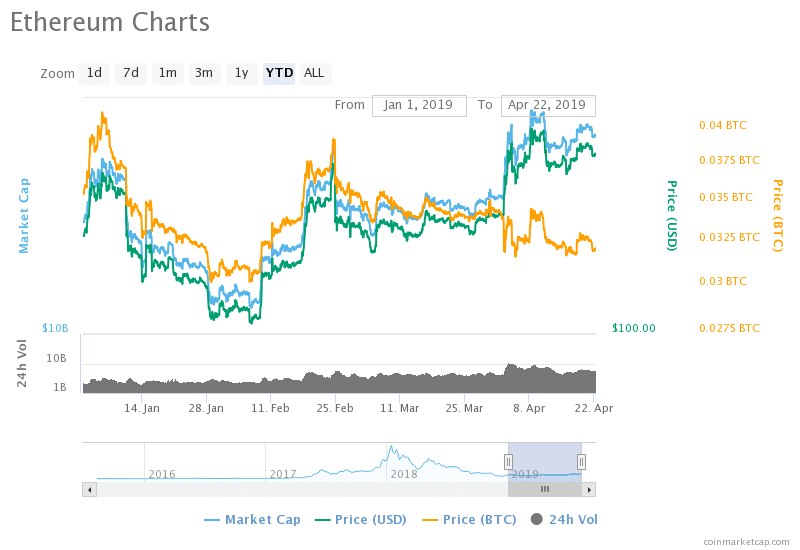Select the 7d zoom range
800x550 pixels.
tap(131, 73)
